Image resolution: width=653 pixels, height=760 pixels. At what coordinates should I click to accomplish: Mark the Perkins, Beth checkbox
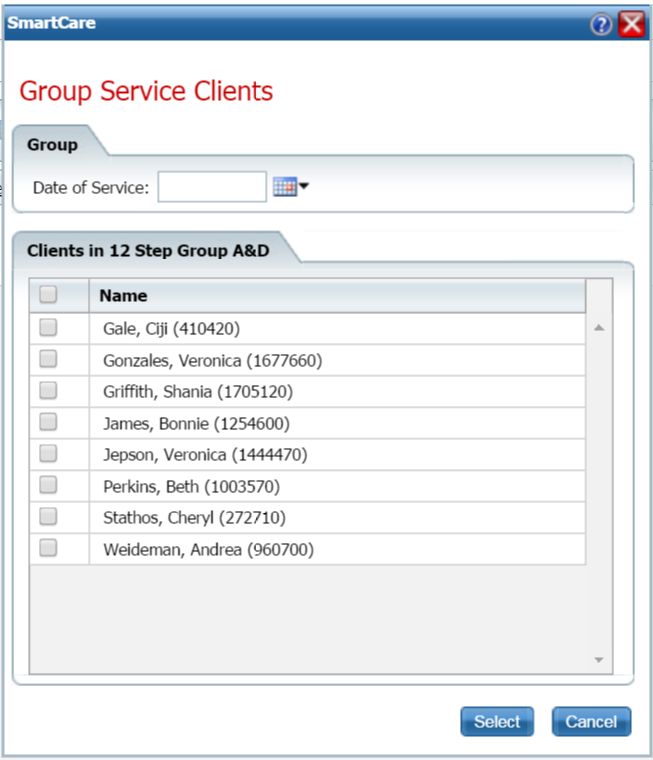pyautogui.click(x=48, y=485)
